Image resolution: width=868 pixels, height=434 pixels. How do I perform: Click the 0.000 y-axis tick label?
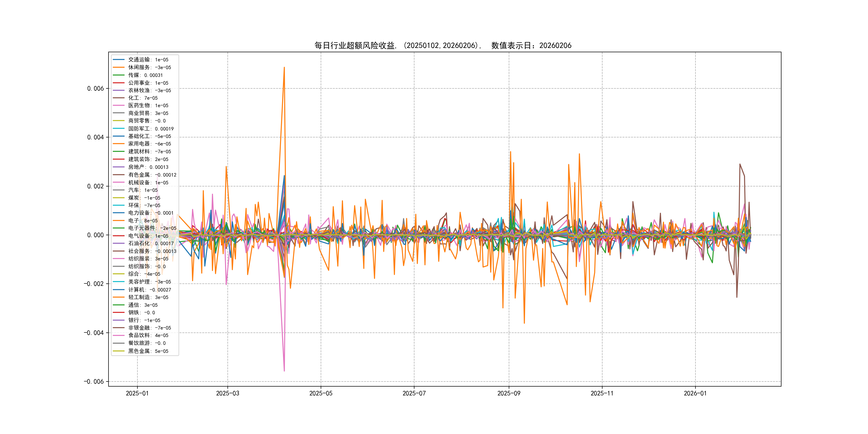tap(95, 235)
